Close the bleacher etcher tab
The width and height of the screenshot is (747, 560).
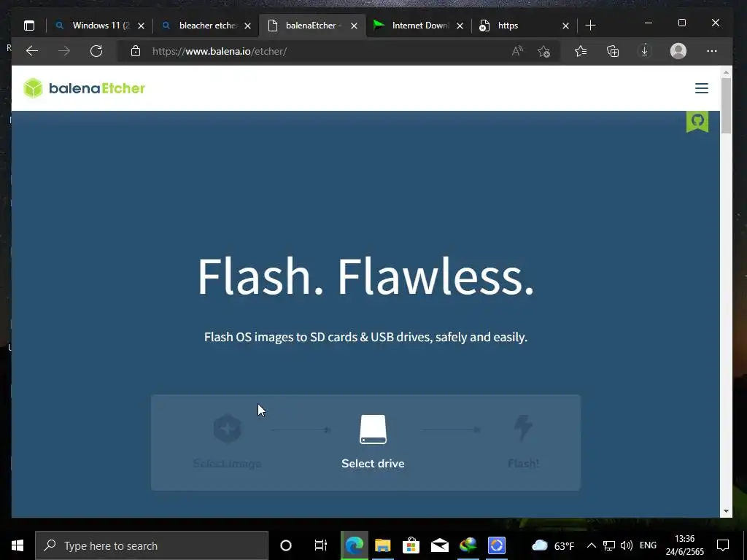tap(248, 26)
